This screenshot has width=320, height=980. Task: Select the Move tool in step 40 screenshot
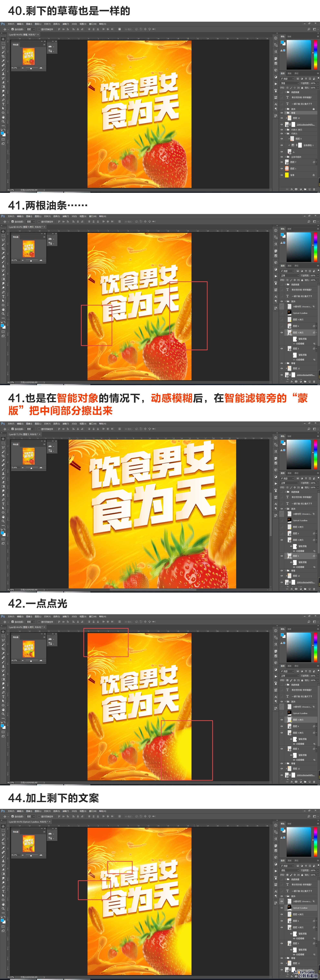point(3,39)
